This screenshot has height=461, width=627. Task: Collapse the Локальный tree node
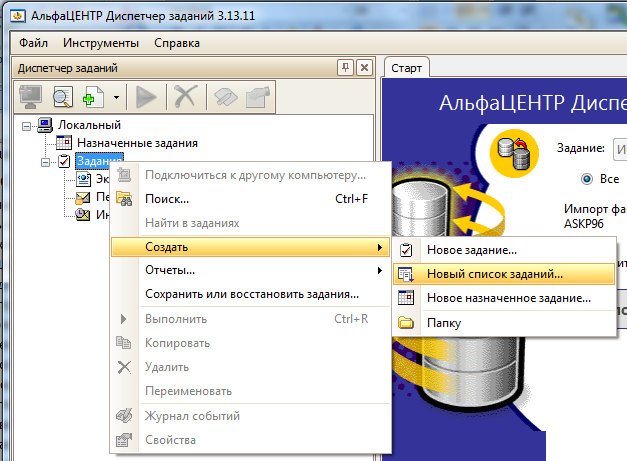(26, 126)
